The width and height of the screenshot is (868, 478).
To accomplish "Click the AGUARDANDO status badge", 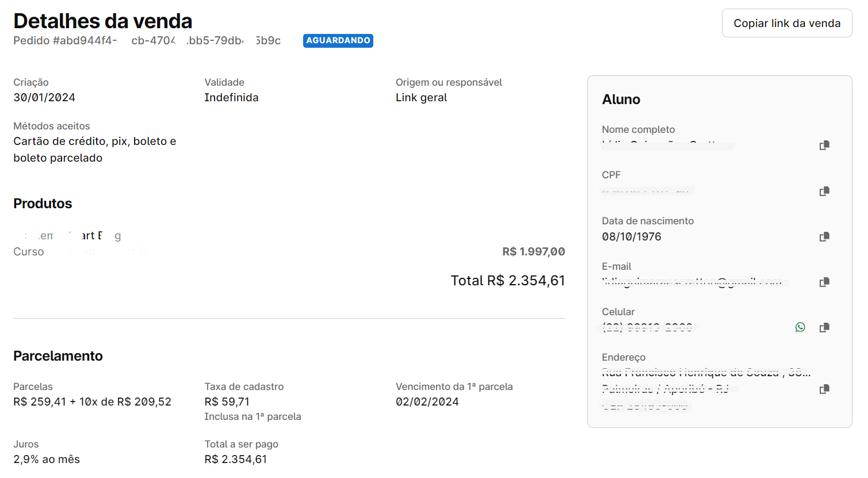I will 338,41.
